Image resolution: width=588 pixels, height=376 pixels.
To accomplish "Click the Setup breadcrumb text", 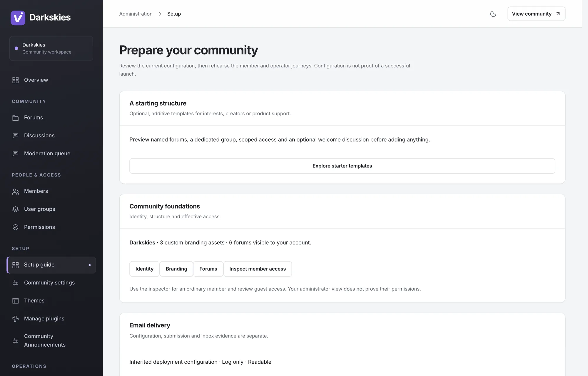I will coord(174,14).
